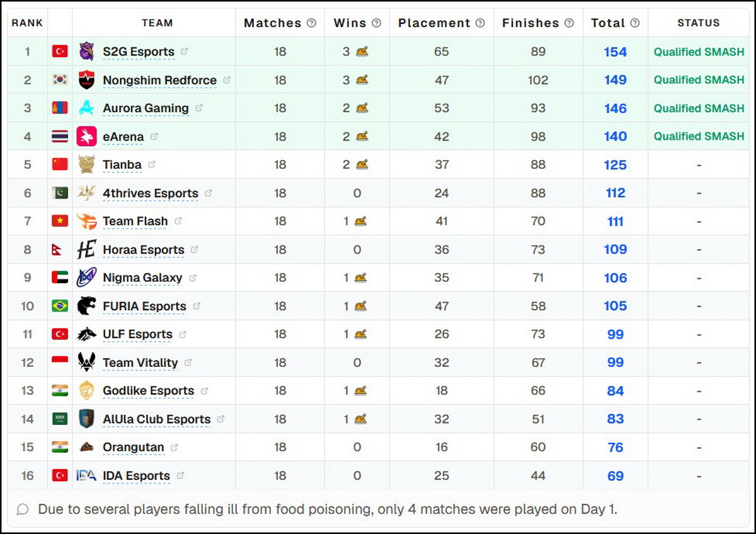Viewport: 756px width, 534px height.
Task: Click external link icon beside S2G Esports
Action: click(184, 52)
